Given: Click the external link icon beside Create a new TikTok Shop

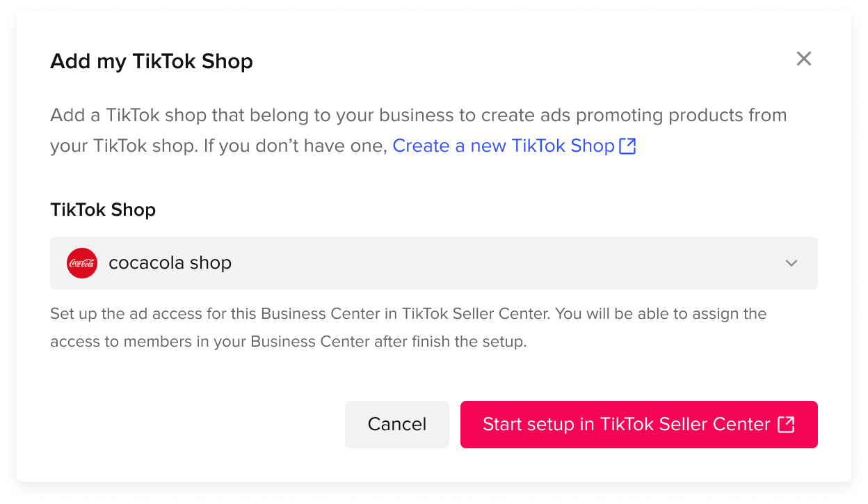Looking at the screenshot, I should coord(627,146).
